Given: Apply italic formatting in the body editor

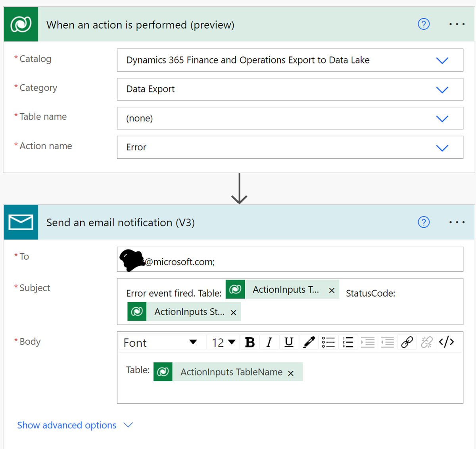Looking at the screenshot, I should tap(269, 342).
